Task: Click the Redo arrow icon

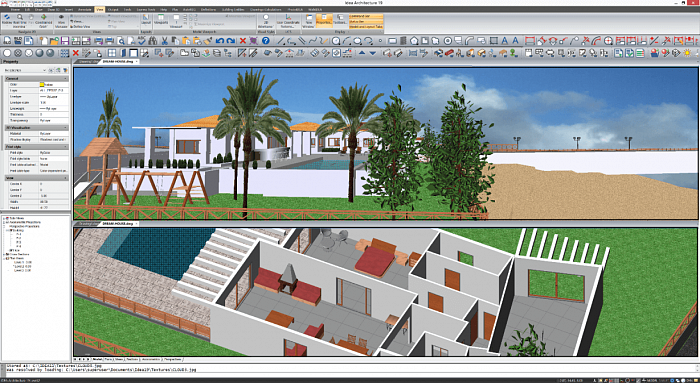Action: pyautogui.click(x=230, y=41)
